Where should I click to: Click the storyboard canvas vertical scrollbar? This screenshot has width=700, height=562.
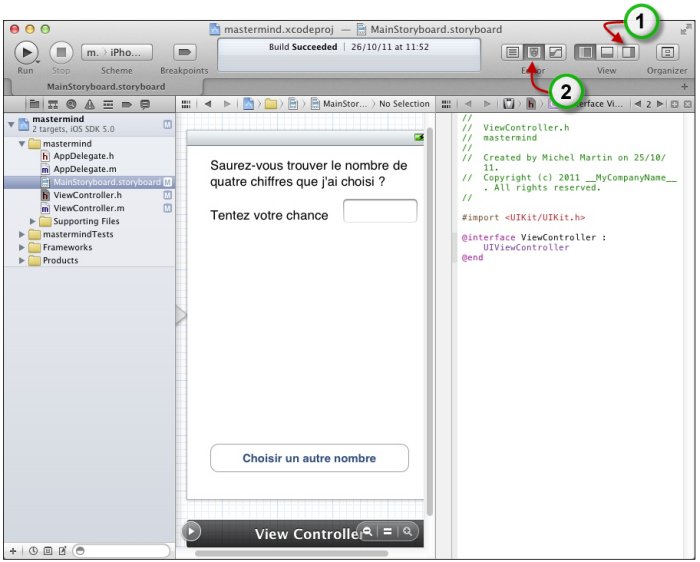(429, 321)
